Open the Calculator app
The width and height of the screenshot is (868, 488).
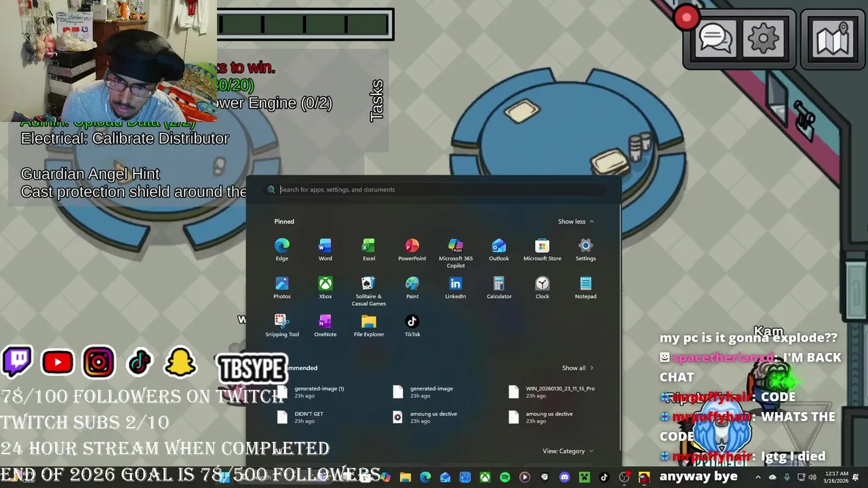coord(499,287)
